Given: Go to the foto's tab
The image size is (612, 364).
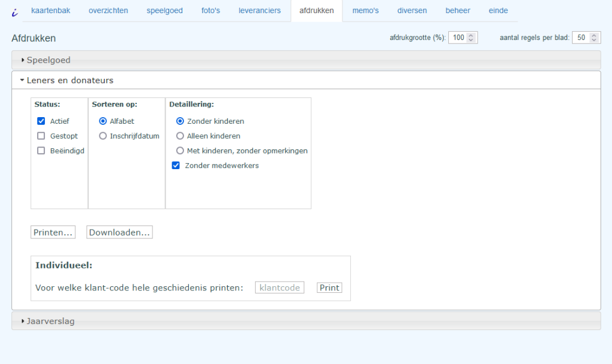Looking at the screenshot, I should [x=211, y=11].
